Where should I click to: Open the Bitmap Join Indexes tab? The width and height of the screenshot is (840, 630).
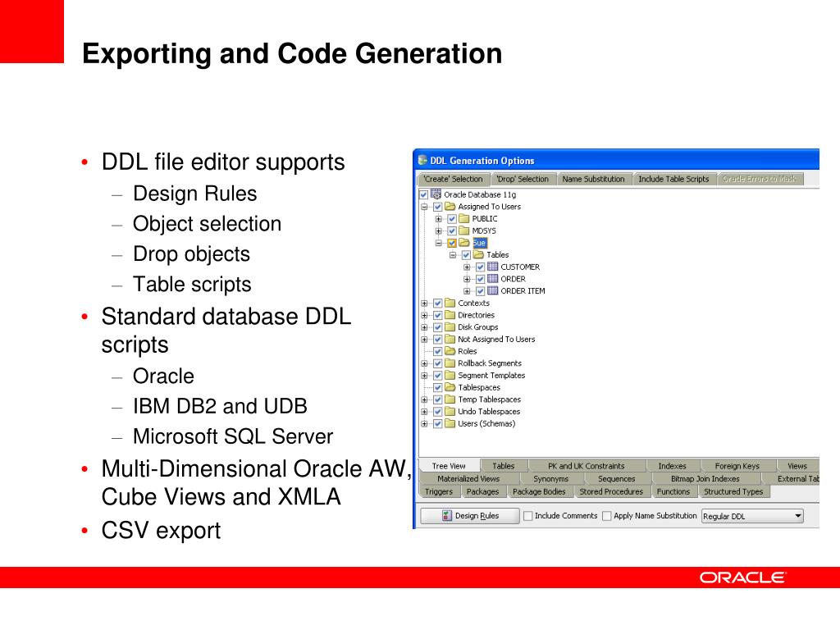705,478
